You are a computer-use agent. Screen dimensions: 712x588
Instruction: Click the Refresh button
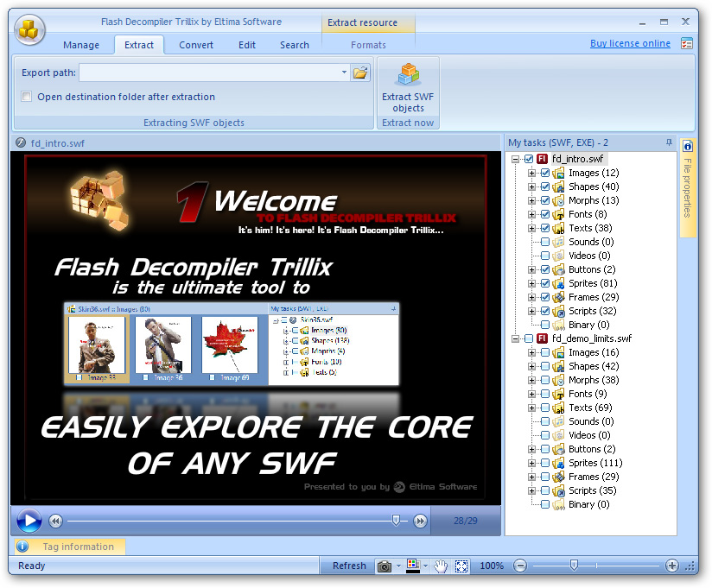(x=349, y=566)
